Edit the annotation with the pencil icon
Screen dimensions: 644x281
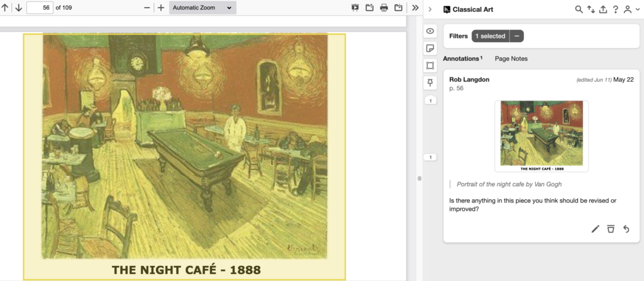click(x=595, y=229)
